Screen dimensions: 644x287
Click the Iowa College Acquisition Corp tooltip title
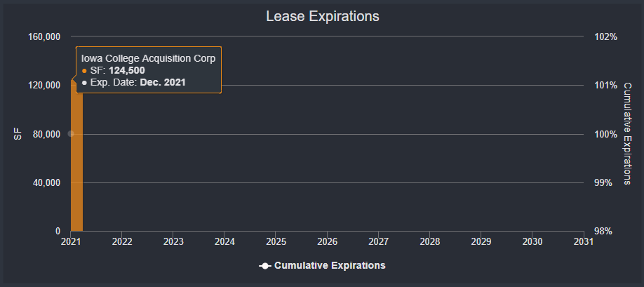pos(148,58)
